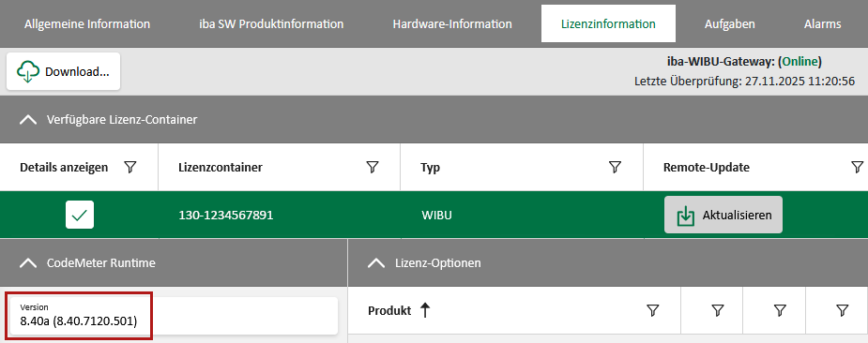Uncheck details checkbox for container 130-1234567891
This screenshot has width=868, height=343.
[80, 215]
